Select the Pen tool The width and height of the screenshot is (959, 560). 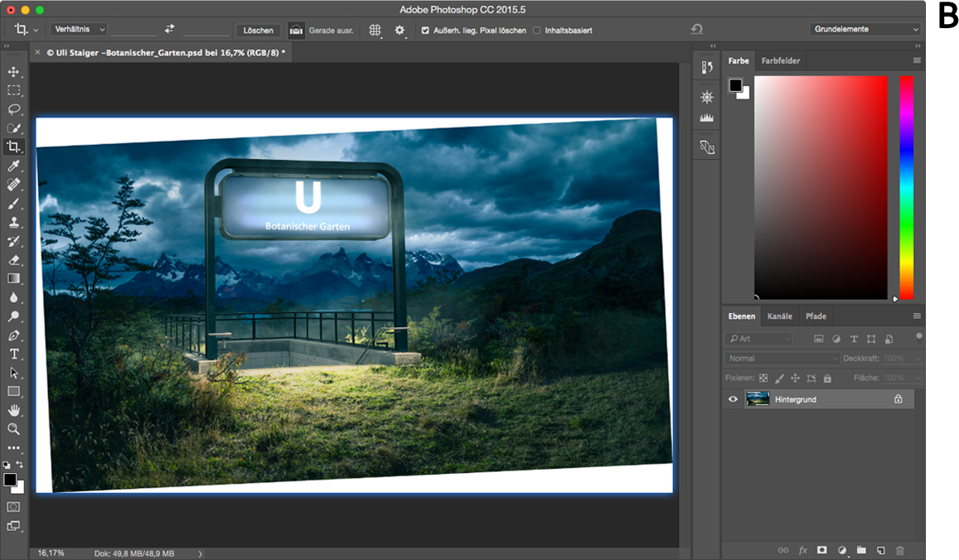[13, 336]
